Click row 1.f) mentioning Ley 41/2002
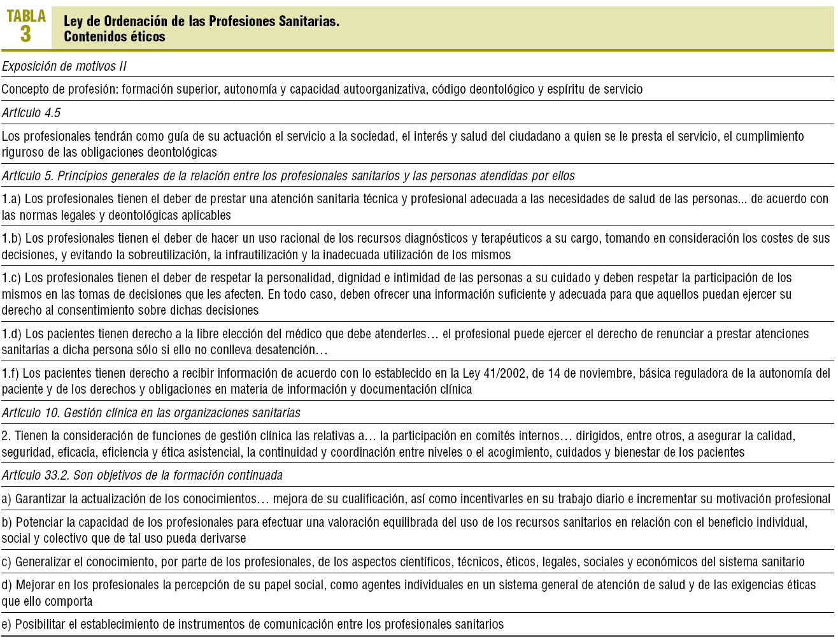This screenshot has height=644, width=838. 415,381
